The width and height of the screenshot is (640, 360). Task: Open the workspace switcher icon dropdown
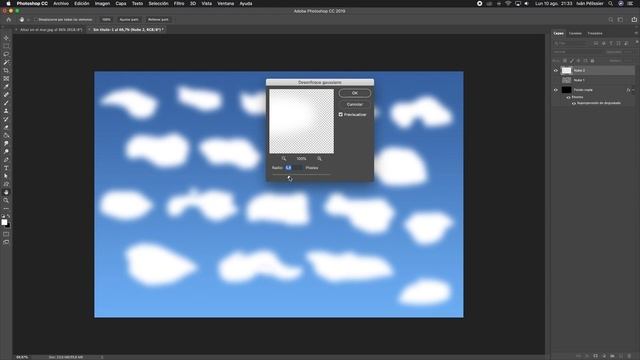point(620,20)
